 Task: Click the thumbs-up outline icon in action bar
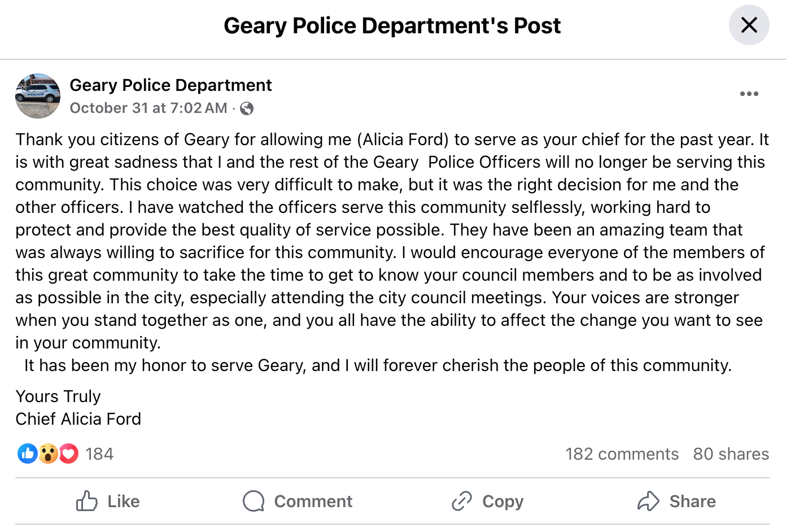87,501
